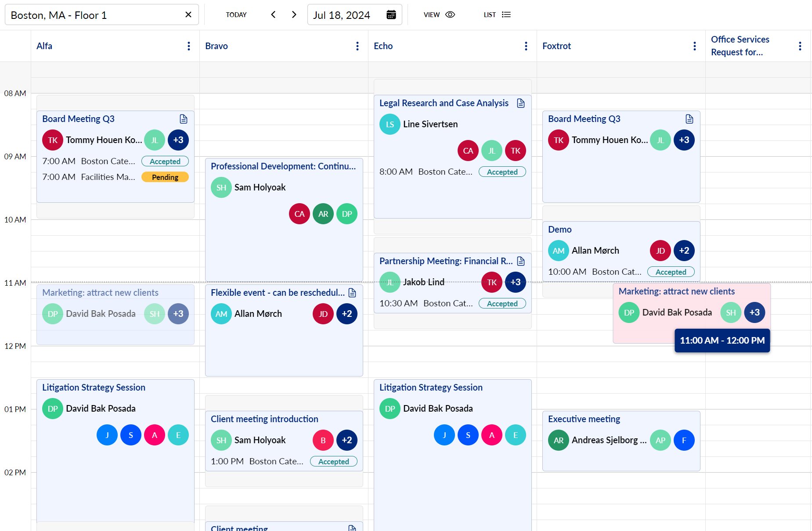The height and width of the screenshot is (531, 812).
Task: Open Echo room options menu
Action: 526,46
